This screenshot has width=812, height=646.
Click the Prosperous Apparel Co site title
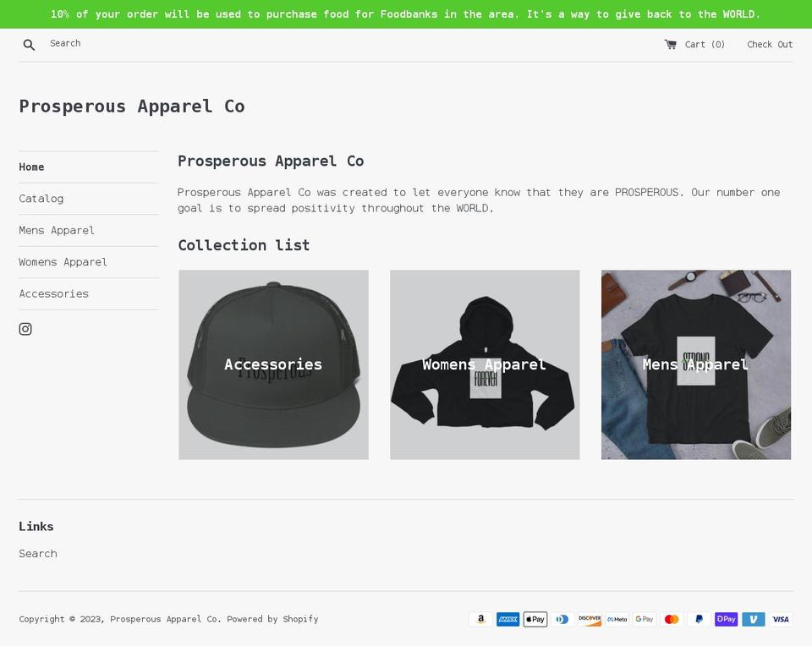point(132,106)
